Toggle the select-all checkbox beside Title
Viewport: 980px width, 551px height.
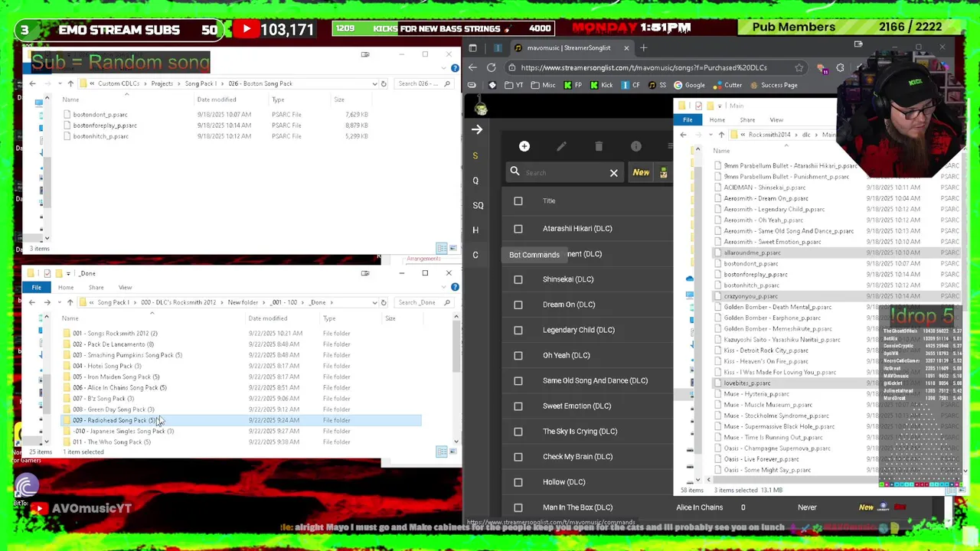click(x=518, y=201)
